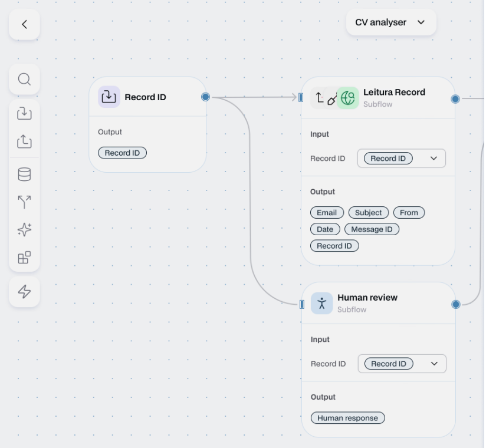Image resolution: width=486 pixels, height=448 pixels.
Task: Select the Message ID output tag
Action: (372, 229)
